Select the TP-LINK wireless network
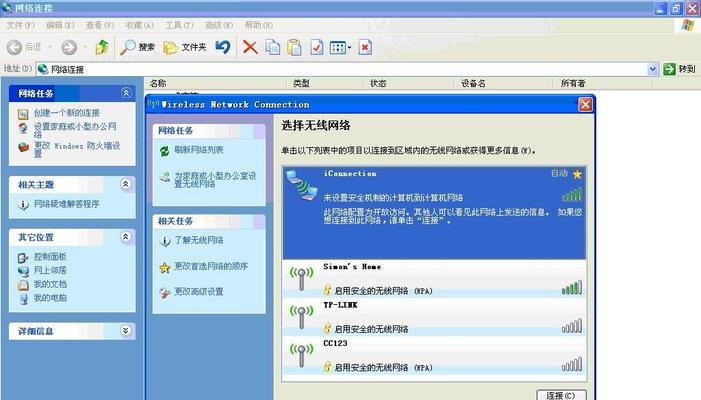Image resolution: width=701 pixels, height=400 pixels. (434, 317)
